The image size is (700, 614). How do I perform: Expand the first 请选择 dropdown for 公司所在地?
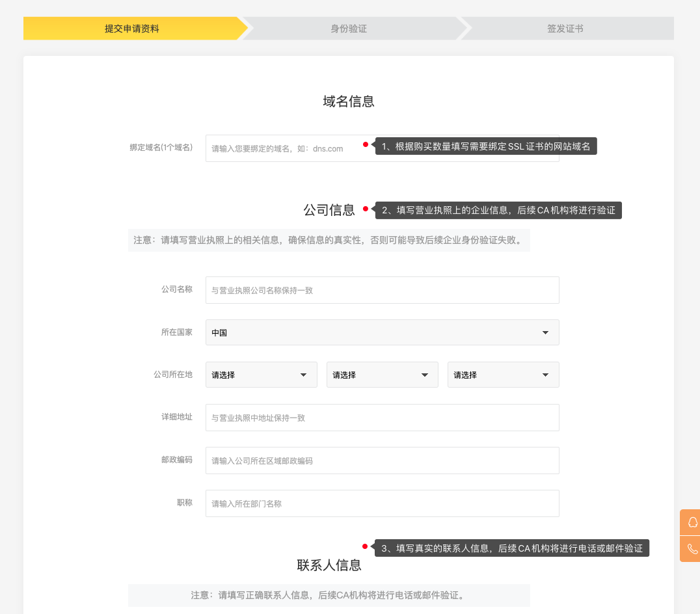261,375
